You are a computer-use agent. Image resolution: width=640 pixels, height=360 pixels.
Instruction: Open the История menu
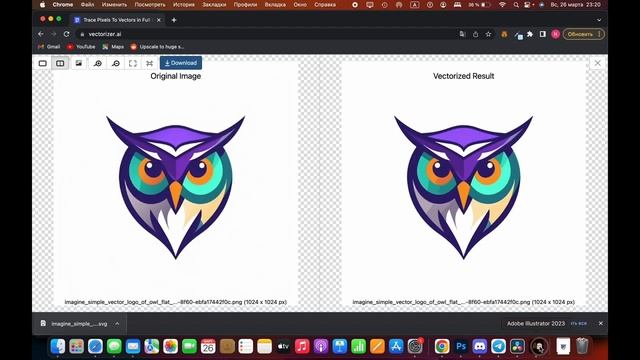point(184,4)
